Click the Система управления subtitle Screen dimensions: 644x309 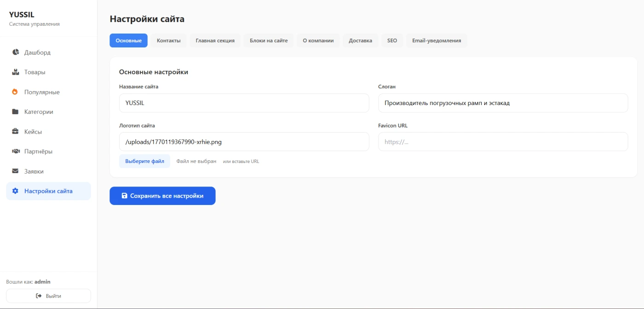pos(34,24)
